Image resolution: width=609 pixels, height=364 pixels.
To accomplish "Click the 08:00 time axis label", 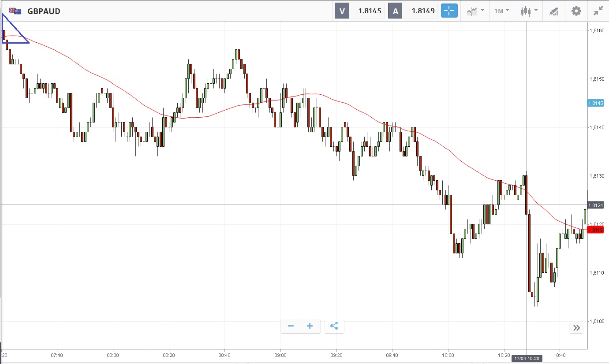I will click(113, 355).
